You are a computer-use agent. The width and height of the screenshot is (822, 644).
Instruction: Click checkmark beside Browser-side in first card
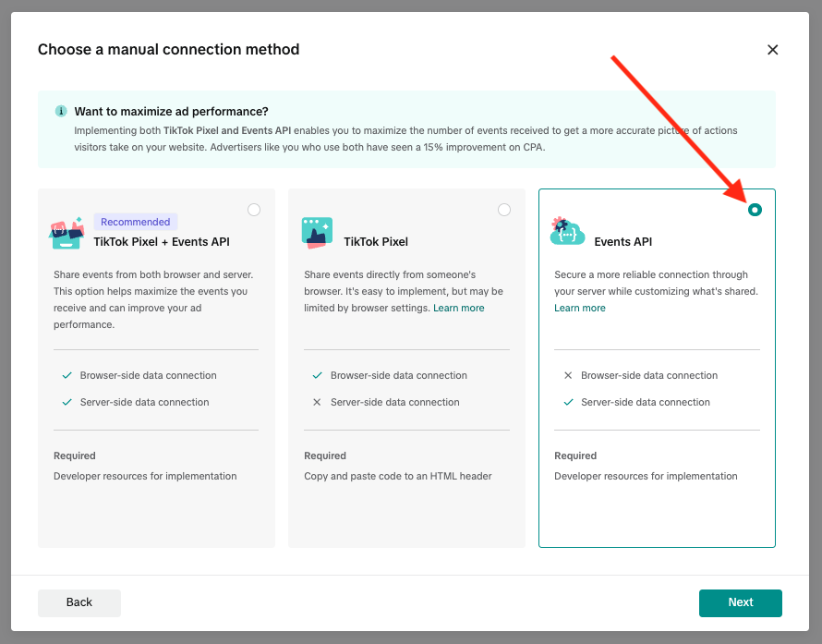[x=67, y=375]
